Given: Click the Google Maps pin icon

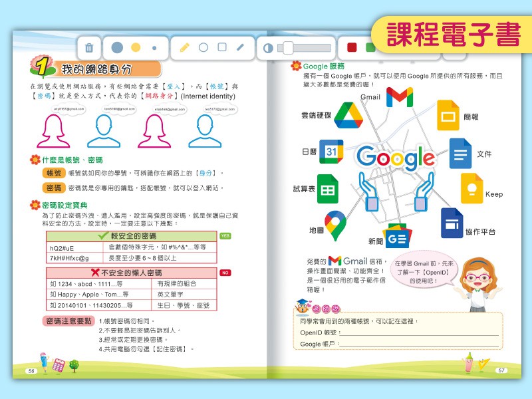Looking at the screenshot, I should coord(335,225).
